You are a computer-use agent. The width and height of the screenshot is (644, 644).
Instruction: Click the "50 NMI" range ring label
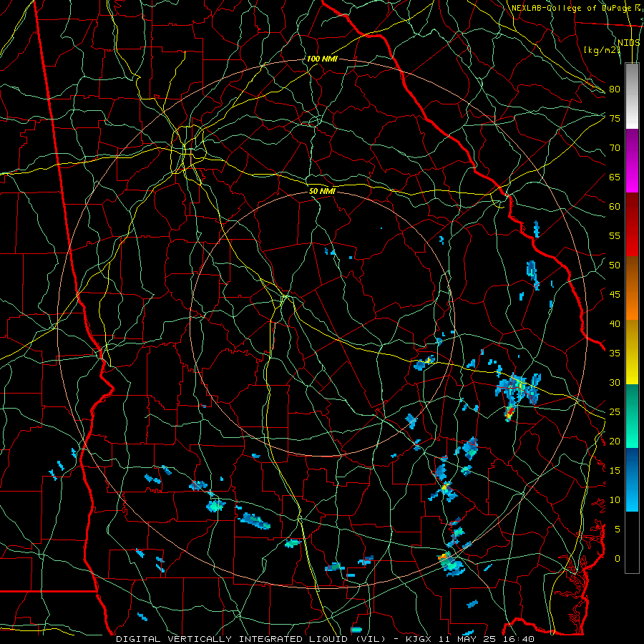point(322,191)
